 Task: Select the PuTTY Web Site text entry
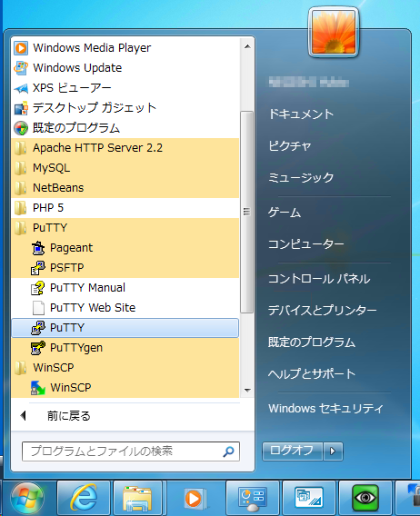[93, 308]
